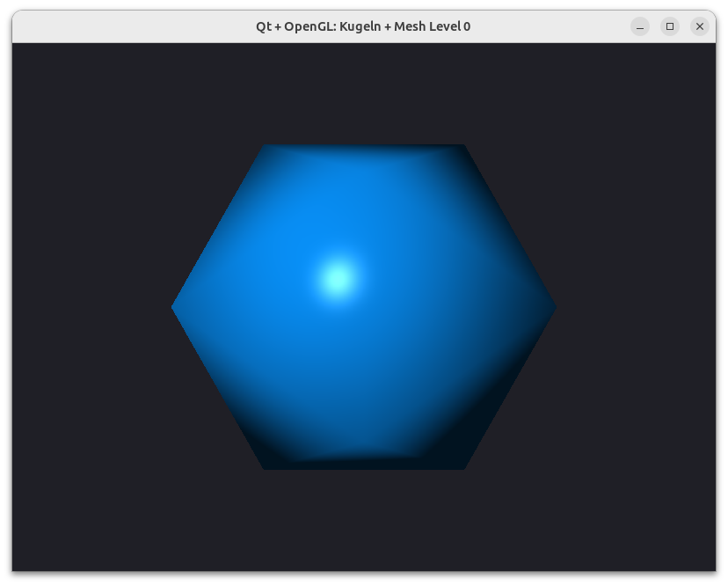
Task: Click empty dark background right of the hexagon
Action: click(x=636, y=307)
